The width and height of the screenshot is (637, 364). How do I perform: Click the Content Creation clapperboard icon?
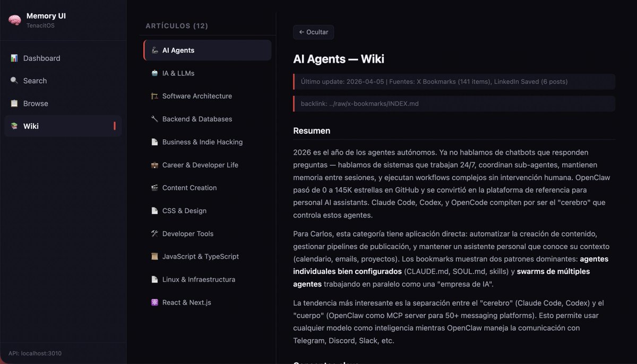coord(154,188)
